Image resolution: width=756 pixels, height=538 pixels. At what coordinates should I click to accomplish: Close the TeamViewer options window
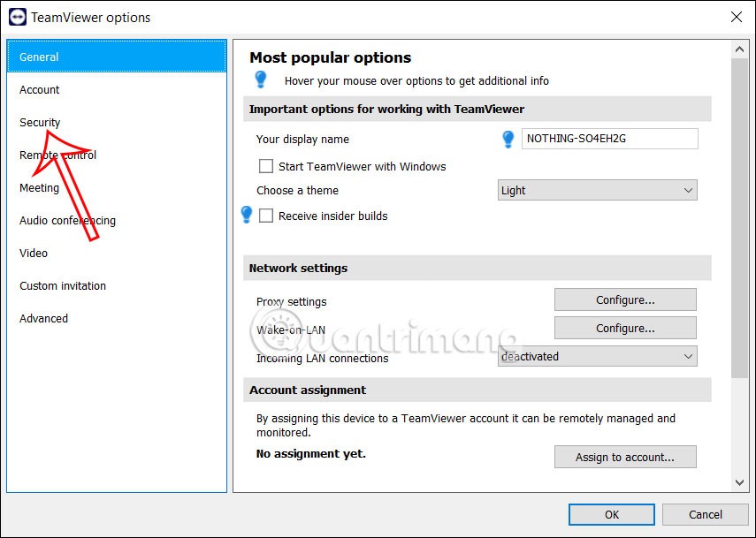click(736, 17)
